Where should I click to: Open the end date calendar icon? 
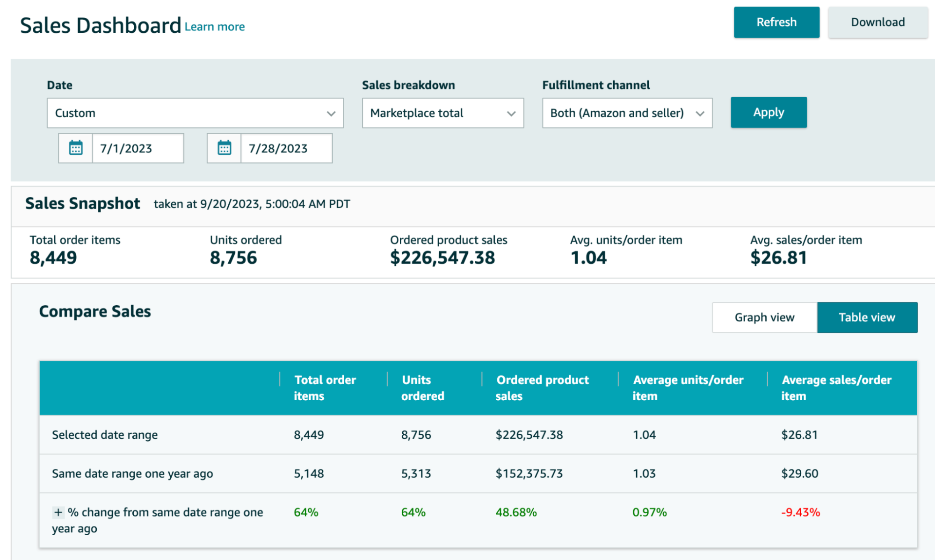(224, 148)
